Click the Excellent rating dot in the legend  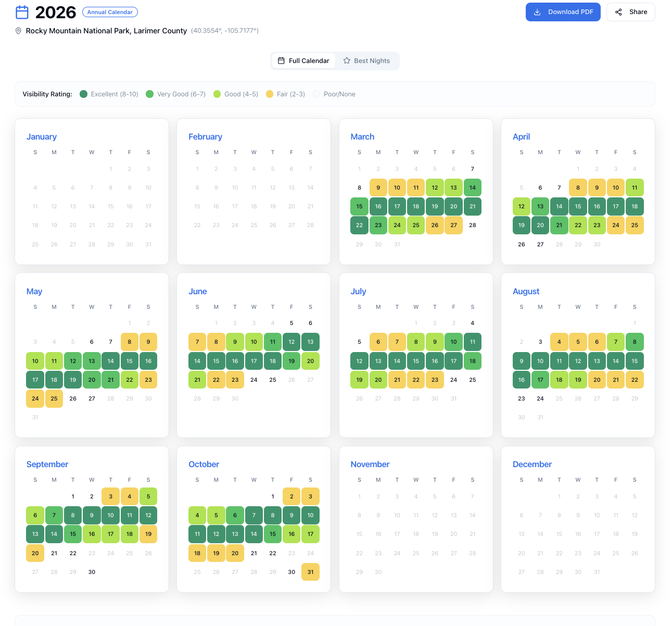point(83,94)
